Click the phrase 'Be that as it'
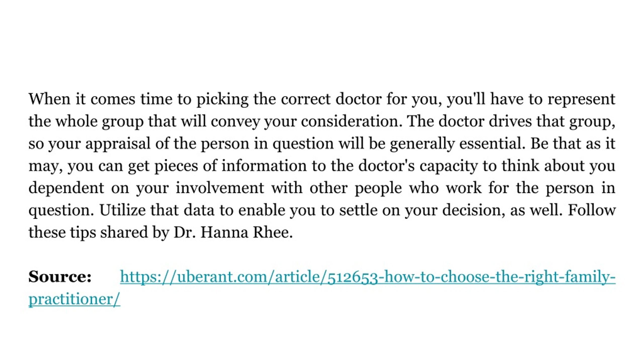Image resolution: width=644 pixels, height=362 pixels. pyautogui.click(x=573, y=144)
